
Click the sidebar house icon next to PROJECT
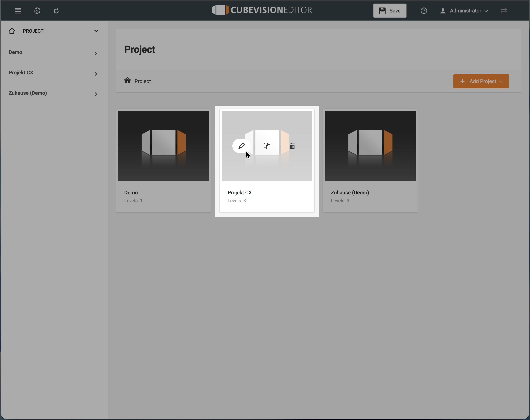(12, 31)
